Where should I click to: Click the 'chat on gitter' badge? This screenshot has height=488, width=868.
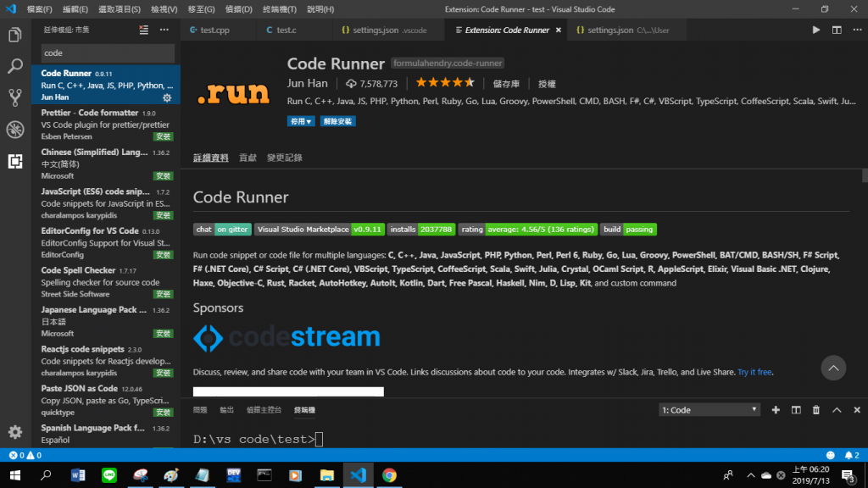click(222, 229)
